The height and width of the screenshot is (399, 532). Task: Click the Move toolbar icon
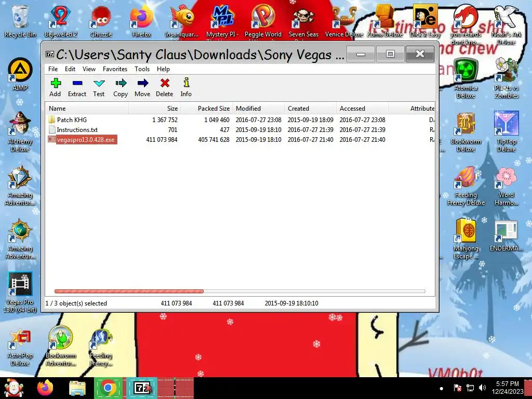[142, 87]
